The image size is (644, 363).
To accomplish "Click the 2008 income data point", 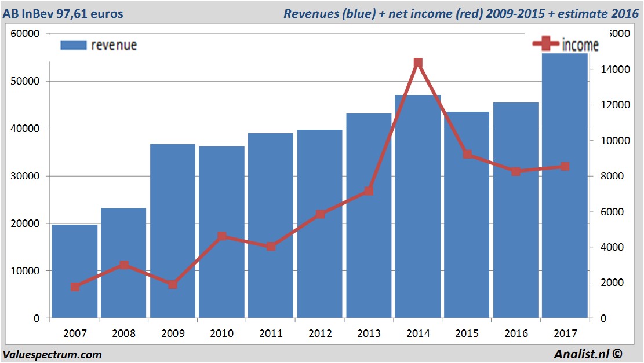I will point(124,265).
